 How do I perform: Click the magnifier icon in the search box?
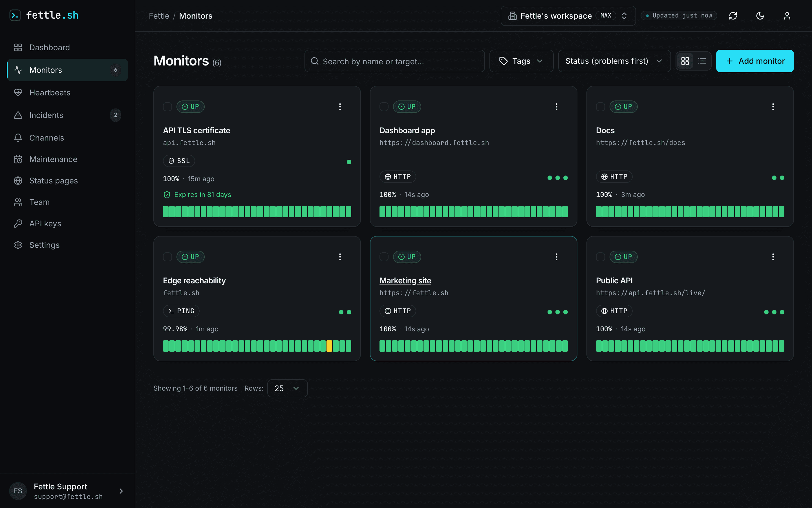pyautogui.click(x=314, y=61)
